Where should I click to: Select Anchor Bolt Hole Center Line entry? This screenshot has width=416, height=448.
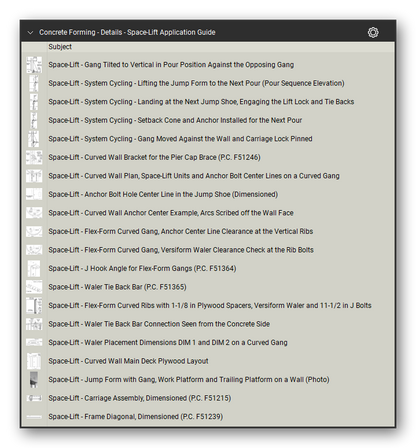163,194
